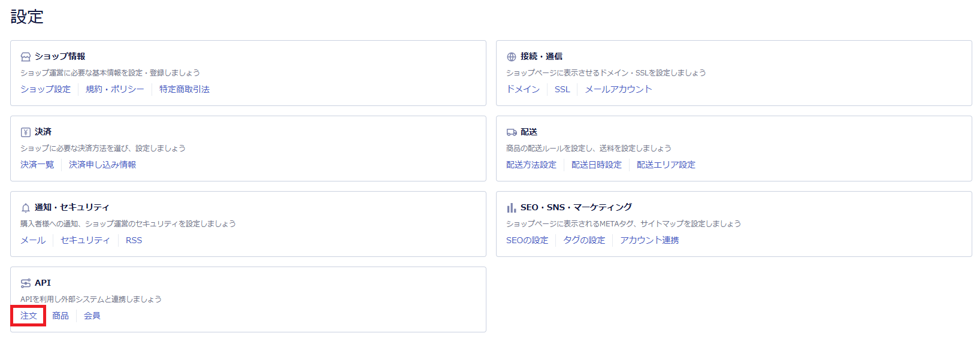Select the タグの設定 link
The image size is (980, 342).
click(584, 240)
